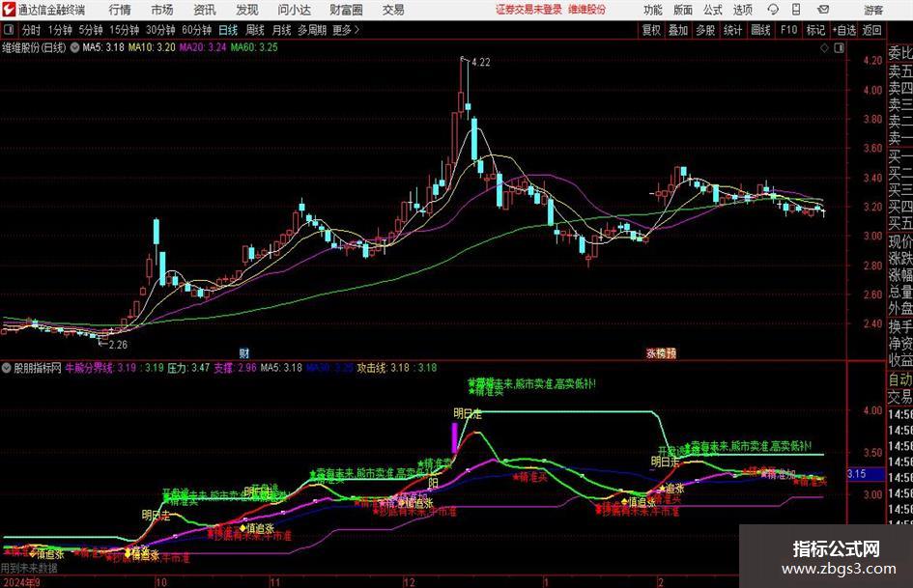The image size is (913, 588).
Task: Click the diamond icon at chart top right
Action: [x=824, y=48]
